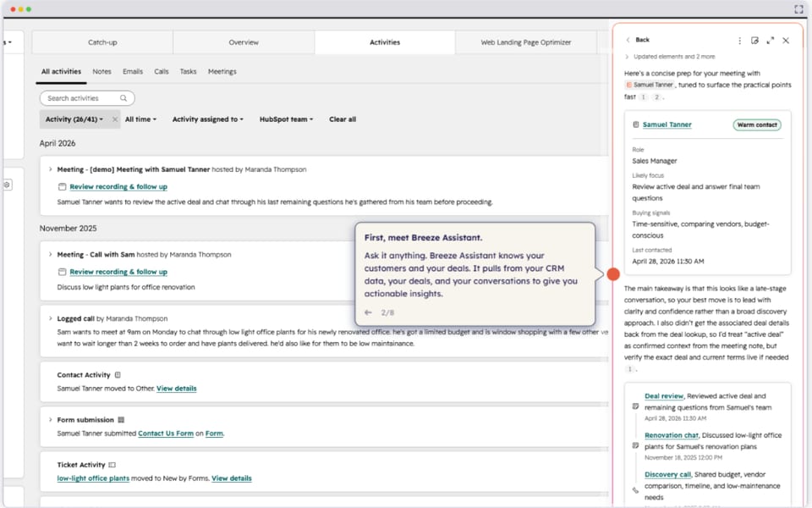Open the Web Landing Page Optimizer tab
The image size is (812, 508).
(x=525, y=42)
